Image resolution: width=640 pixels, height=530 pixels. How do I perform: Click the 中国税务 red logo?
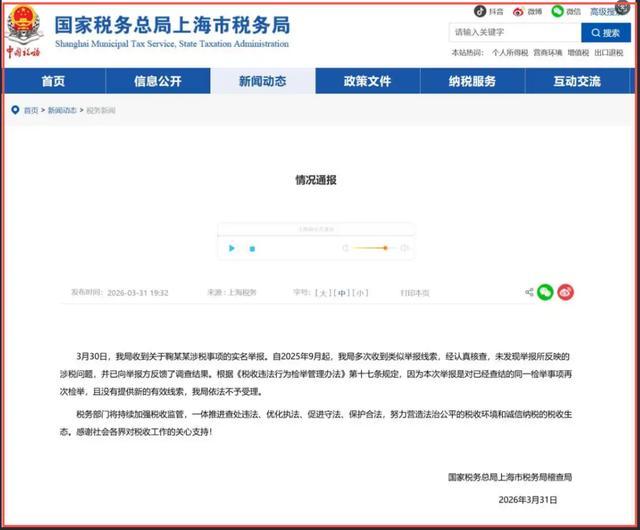(x=23, y=52)
